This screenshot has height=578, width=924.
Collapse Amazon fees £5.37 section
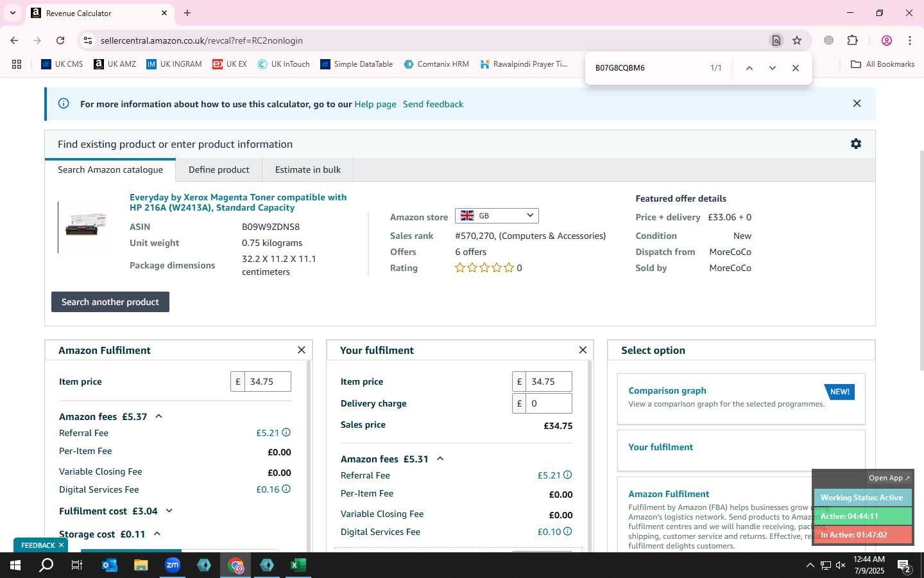point(158,416)
